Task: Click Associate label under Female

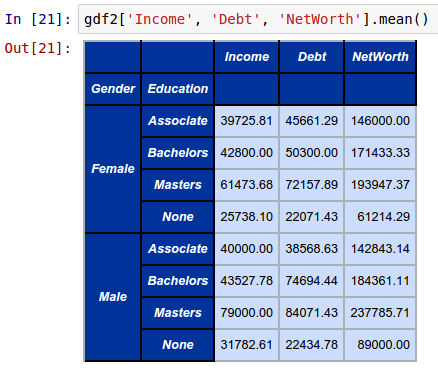Action: [x=178, y=121]
